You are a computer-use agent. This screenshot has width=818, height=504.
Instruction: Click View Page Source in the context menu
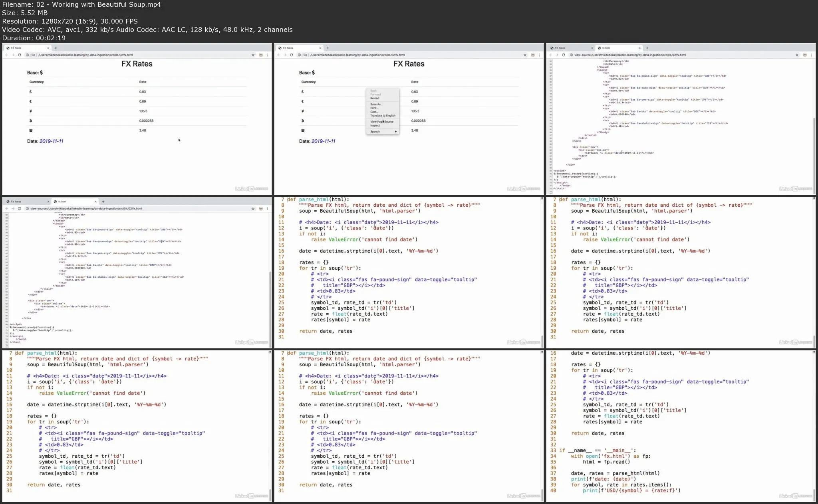click(381, 122)
